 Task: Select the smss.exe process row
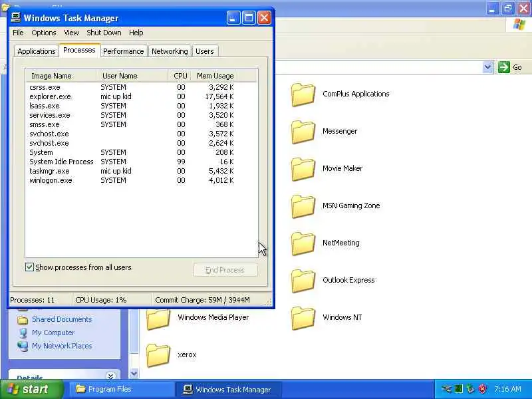click(x=132, y=124)
